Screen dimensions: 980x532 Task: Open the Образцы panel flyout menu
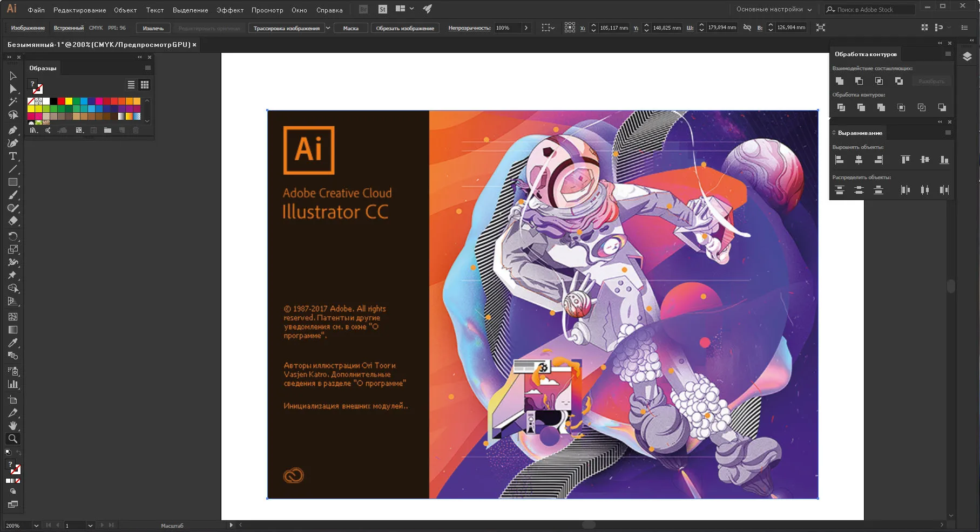click(148, 68)
